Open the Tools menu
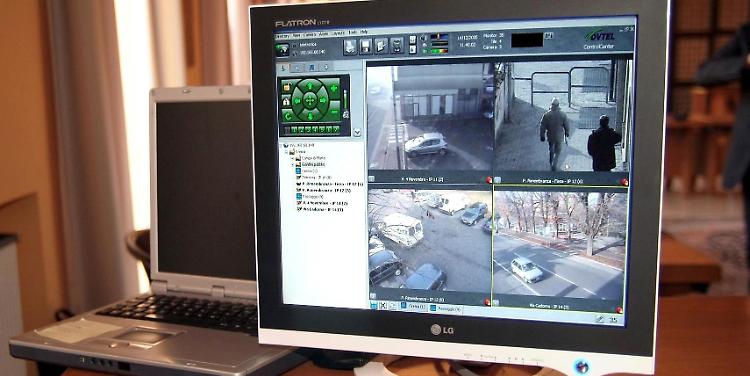 tap(353, 32)
